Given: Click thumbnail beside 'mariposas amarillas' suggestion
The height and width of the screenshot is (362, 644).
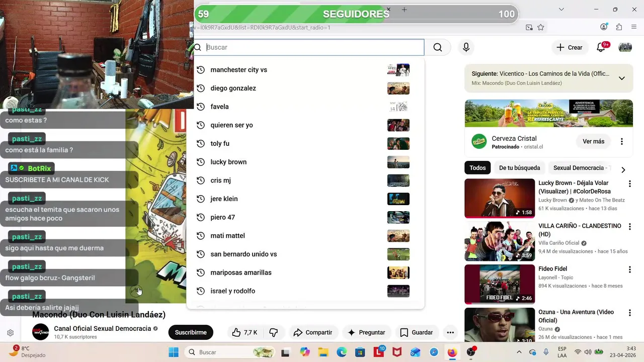Looking at the screenshot, I should pyautogui.click(x=398, y=273).
